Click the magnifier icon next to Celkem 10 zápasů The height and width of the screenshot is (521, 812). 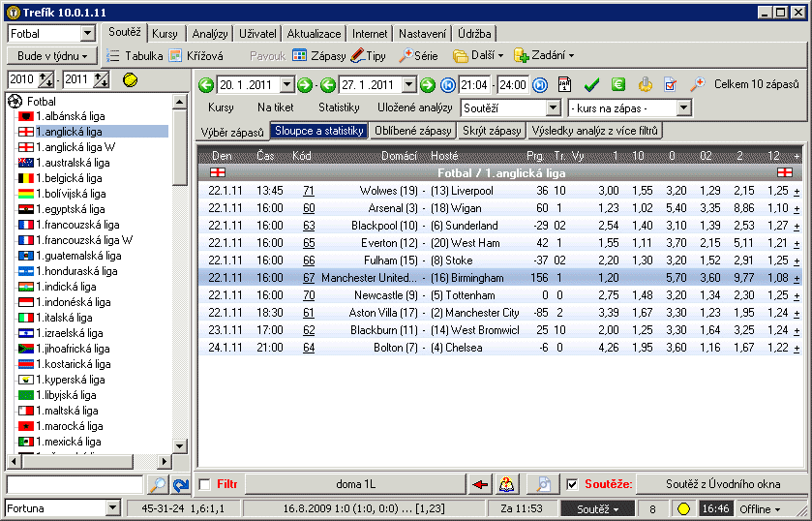pos(698,84)
